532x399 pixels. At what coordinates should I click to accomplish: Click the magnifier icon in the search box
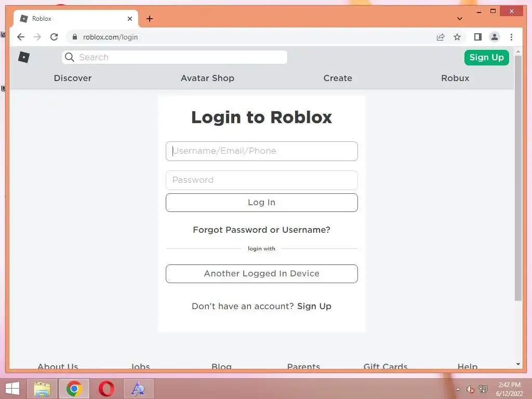point(70,57)
